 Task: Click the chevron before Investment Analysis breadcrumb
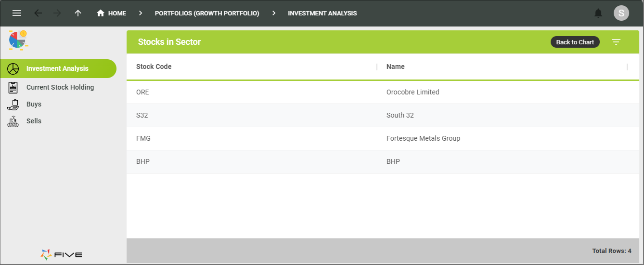click(274, 13)
